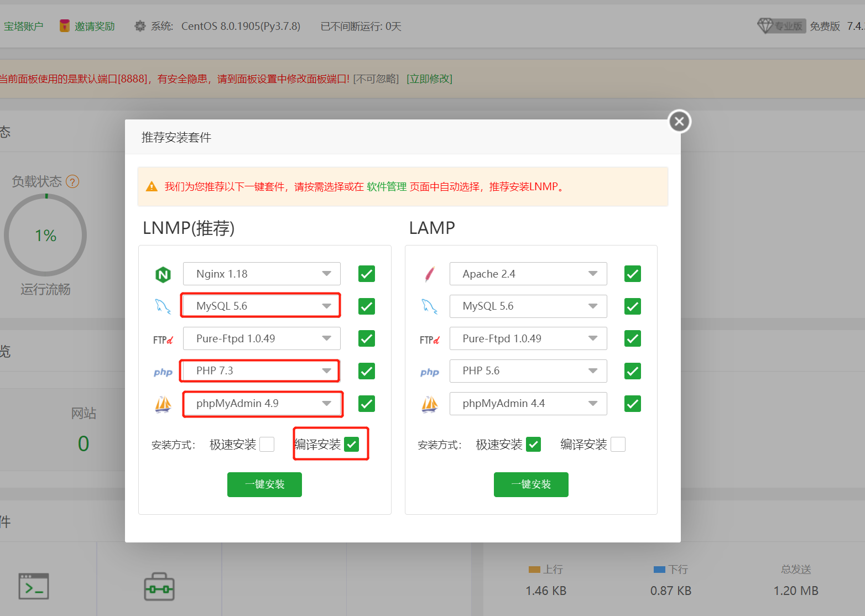Close the recommended install dialog
The width and height of the screenshot is (865, 616).
pos(680,121)
